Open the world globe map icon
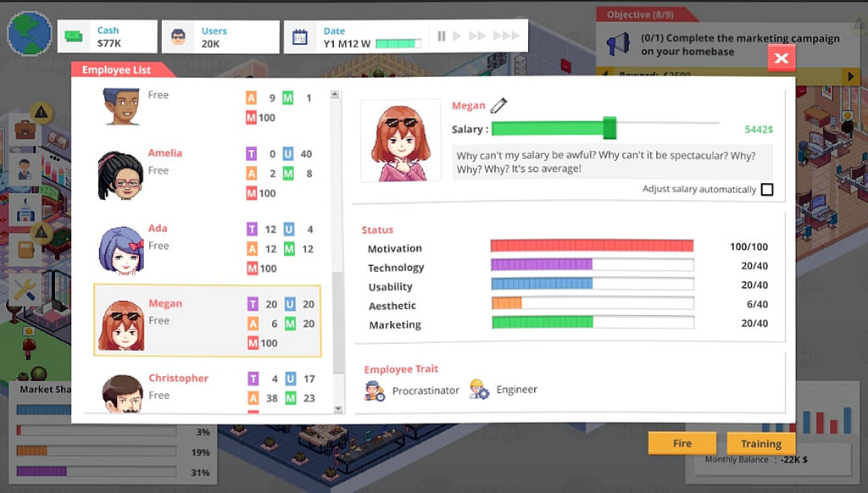The image size is (868, 493). [30, 34]
